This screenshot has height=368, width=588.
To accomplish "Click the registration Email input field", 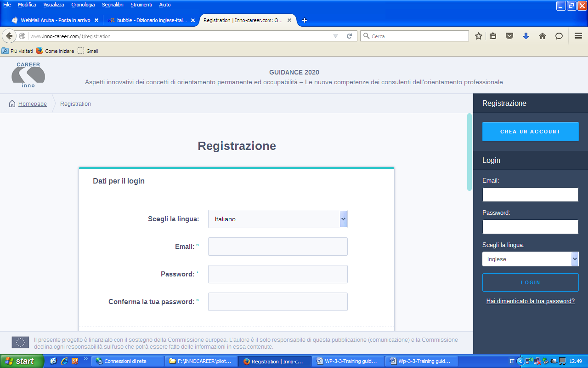I will 278,247.
